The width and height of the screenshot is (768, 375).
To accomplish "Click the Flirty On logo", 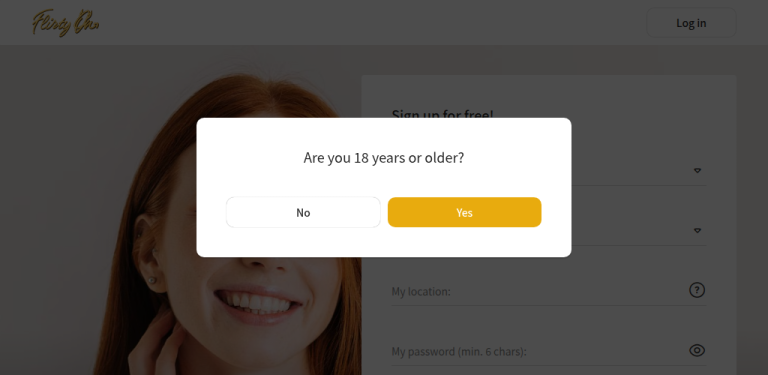I will 66,23.
